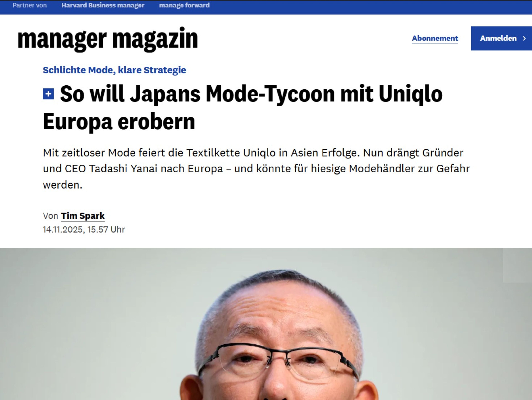This screenshot has width=532, height=400.
Task: Click the Anmelden login button
Action: pos(502,39)
